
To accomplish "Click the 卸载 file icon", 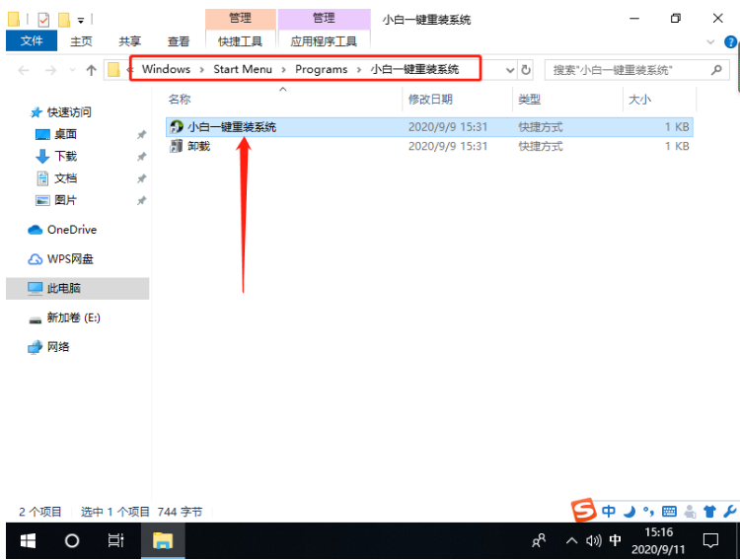I will coord(176,146).
